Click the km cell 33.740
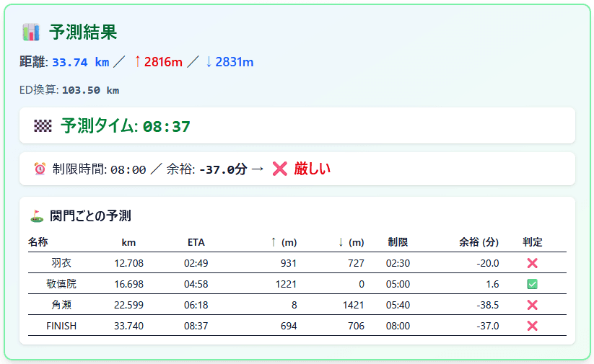 coord(128,326)
